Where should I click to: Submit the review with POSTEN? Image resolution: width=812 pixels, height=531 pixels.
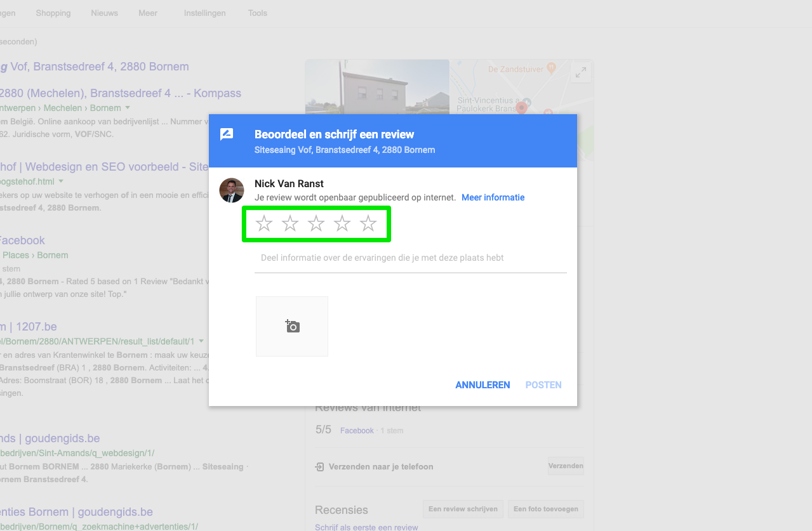coord(543,384)
